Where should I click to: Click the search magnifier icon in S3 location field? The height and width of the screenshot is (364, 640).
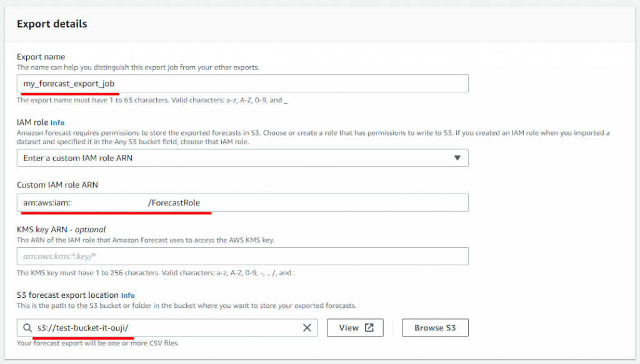(27, 328)
